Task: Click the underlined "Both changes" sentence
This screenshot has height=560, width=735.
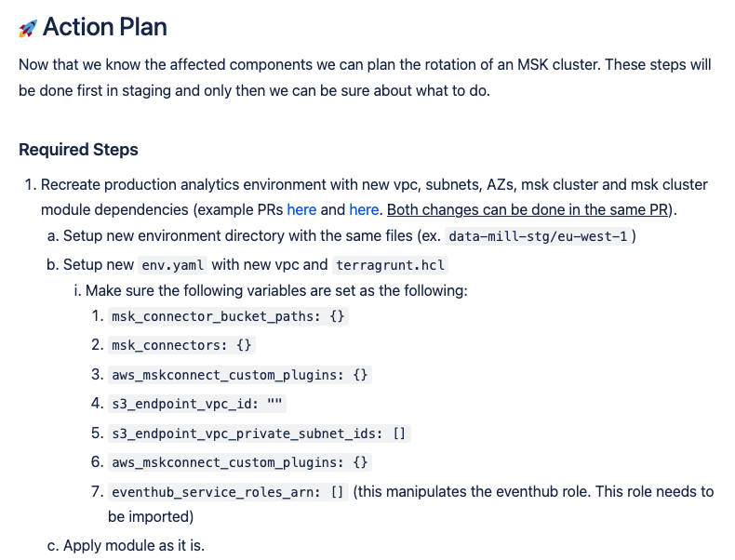Action: (x=529, y=210)
